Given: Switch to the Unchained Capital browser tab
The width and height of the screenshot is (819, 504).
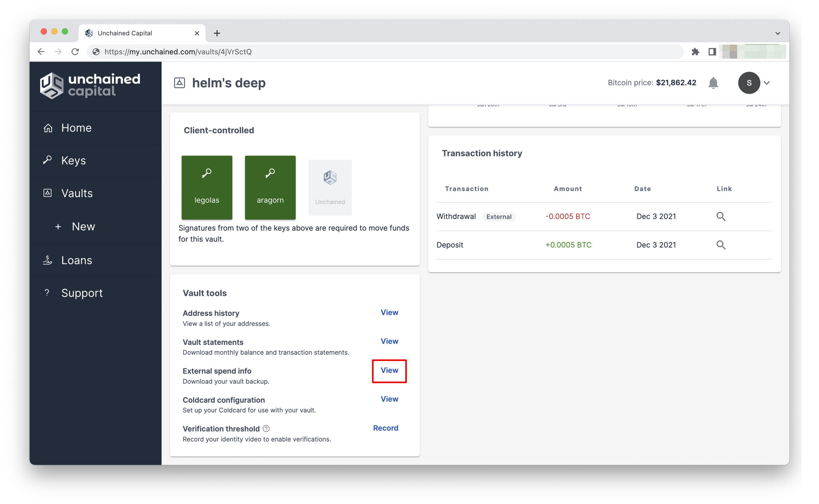Looking at the screenshot, I should [124, 33].
